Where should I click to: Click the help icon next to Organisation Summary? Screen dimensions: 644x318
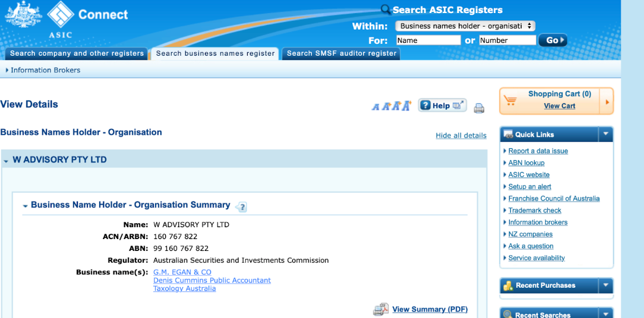241,207
